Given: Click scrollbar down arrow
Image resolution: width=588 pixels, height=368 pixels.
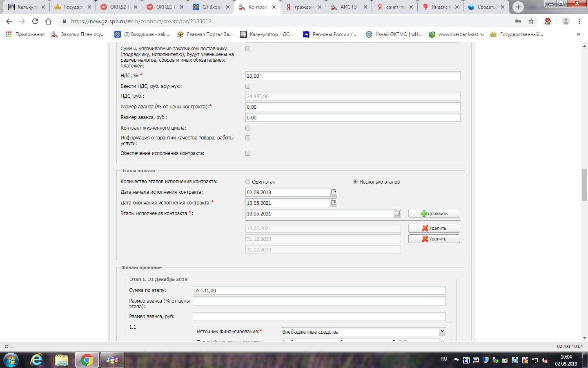Looking at the screenshot, I should (584, 338).
